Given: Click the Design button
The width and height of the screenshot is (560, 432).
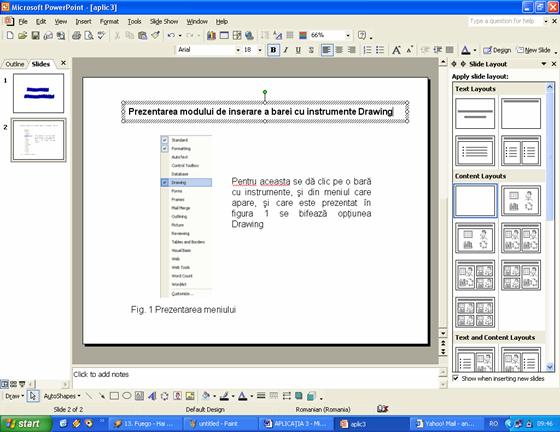Looking at the screenshot, I should [497, 50].
